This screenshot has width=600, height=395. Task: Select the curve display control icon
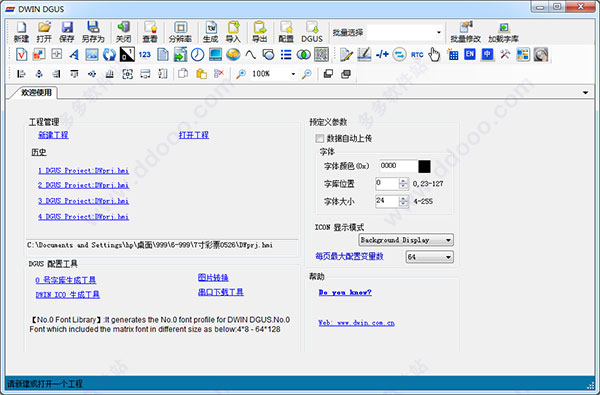(x=250, y=54)
